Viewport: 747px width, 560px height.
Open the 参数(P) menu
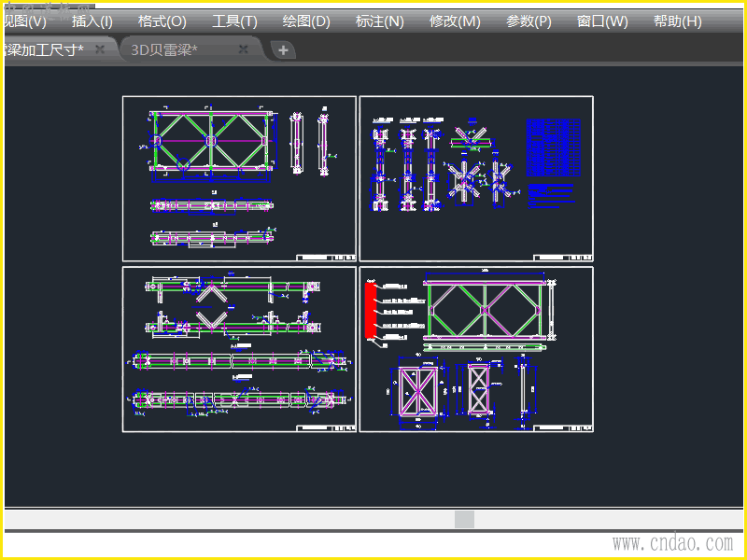click(x=529, y=21)
